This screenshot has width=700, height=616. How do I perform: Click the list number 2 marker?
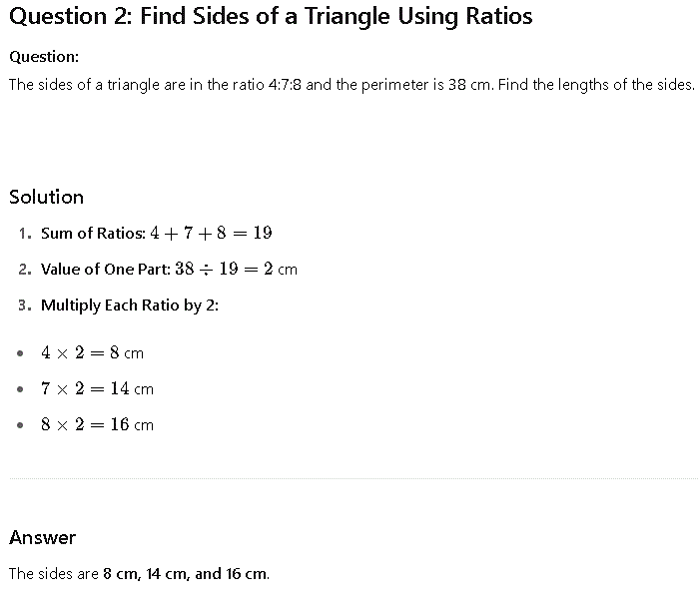25,270
